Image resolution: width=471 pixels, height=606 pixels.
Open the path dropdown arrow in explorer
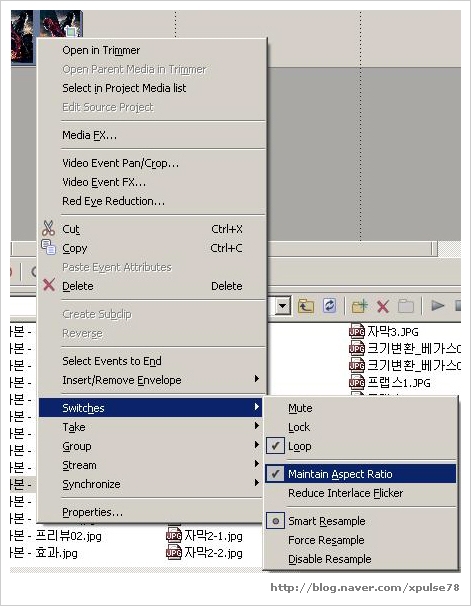pos(283,306)
